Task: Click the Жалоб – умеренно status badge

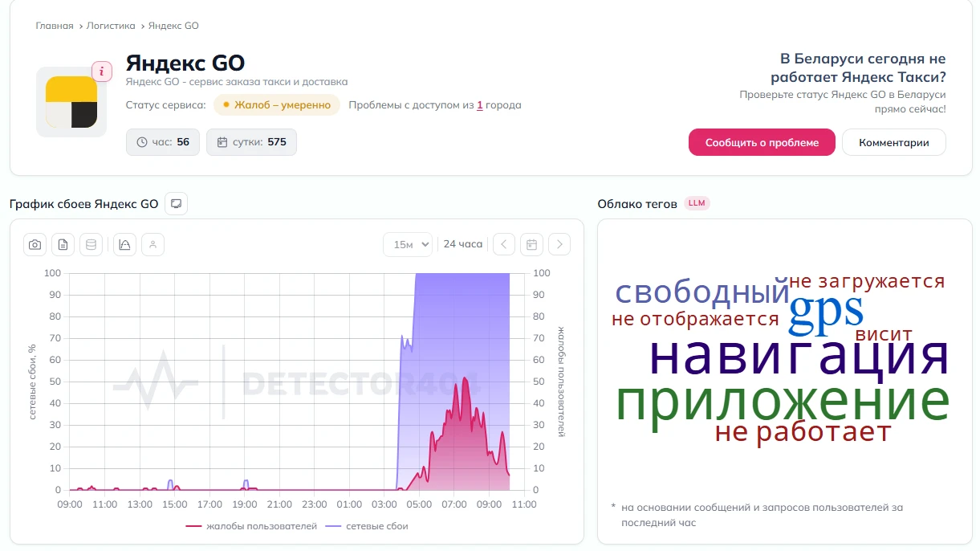Action: 277,105
